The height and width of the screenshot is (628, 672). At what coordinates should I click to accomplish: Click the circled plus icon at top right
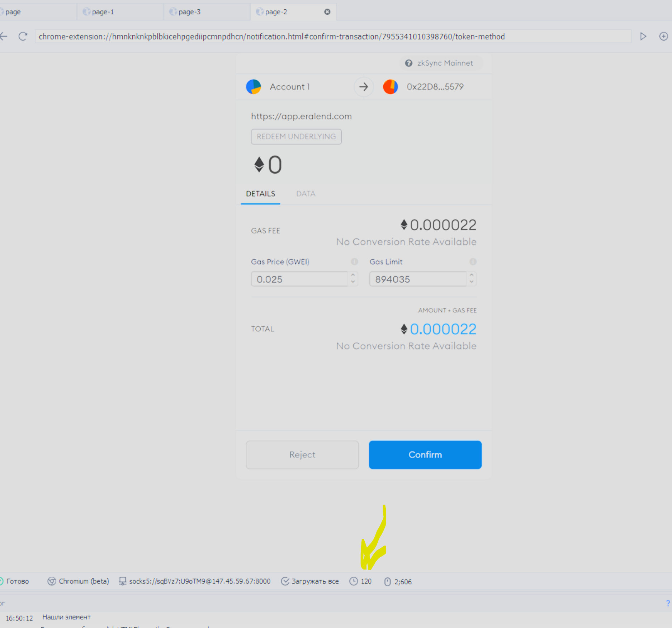pyautogui.click(x=664, y=36)
